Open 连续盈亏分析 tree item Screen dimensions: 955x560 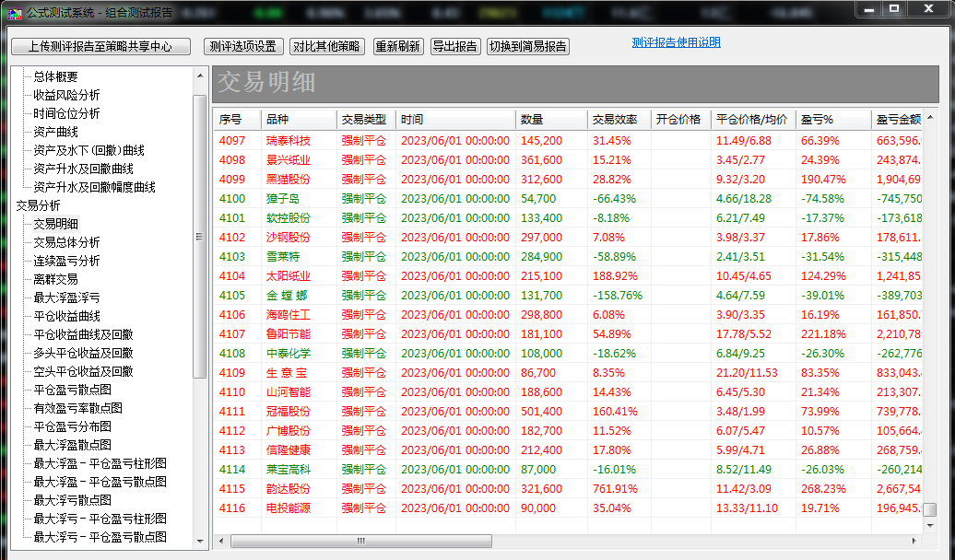coord(66,261)
